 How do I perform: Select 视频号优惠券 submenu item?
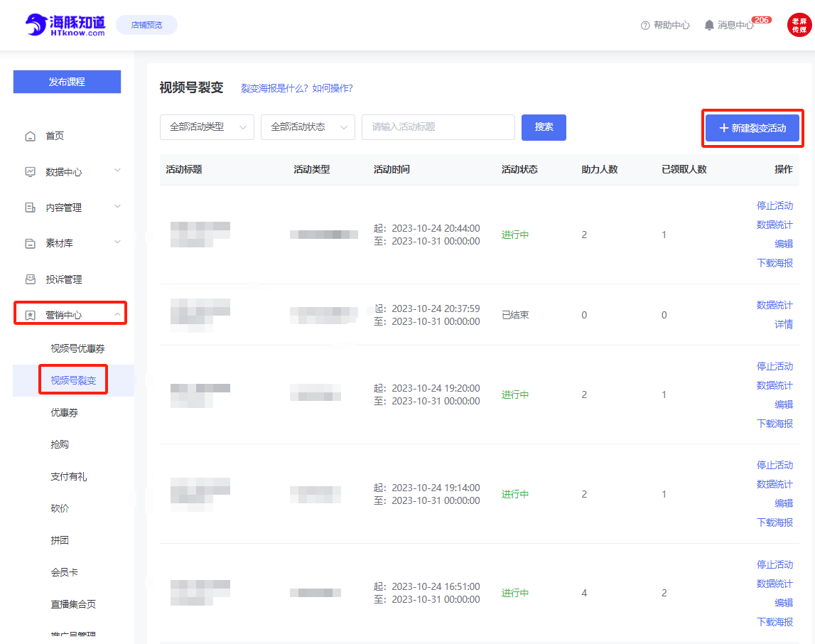[77, 348]
